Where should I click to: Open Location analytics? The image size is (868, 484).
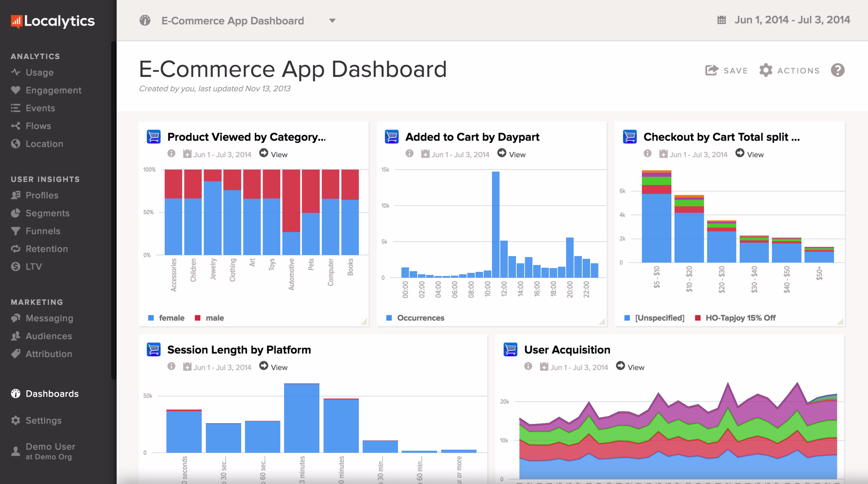(x=43, y=144)
